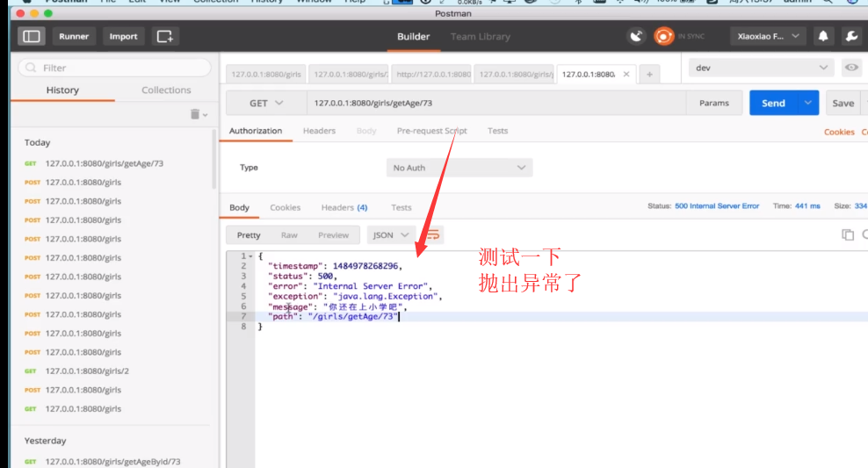Image resolution: width=868 pixels, height=468 pixels.
Task: Open the Send button dropdown arrow
Action: click(x=808, y=103)
